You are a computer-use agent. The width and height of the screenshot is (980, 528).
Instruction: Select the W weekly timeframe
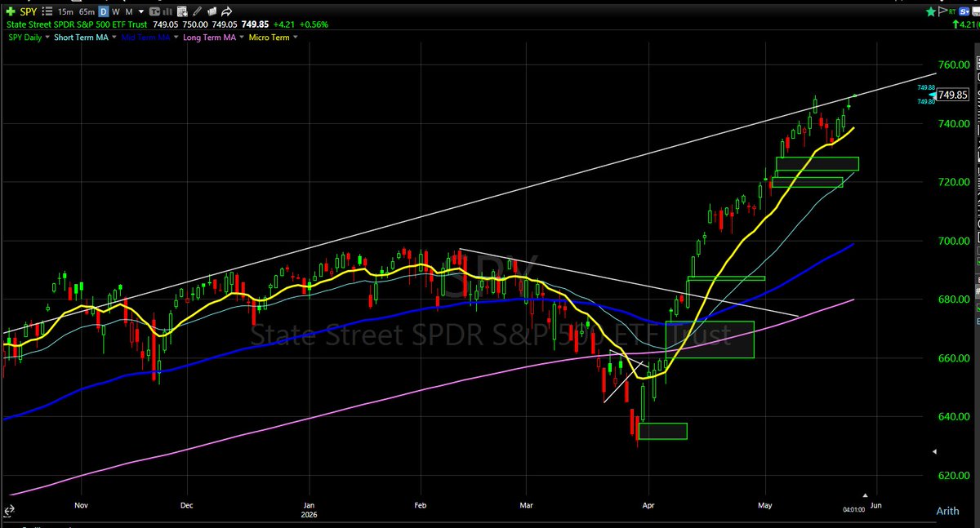[x=116, y=12]
